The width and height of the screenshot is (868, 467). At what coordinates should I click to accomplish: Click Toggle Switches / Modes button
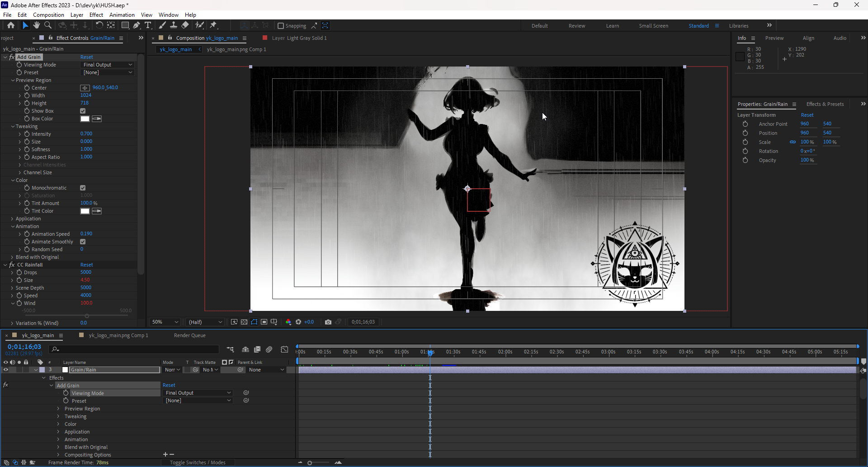(198, 462)
